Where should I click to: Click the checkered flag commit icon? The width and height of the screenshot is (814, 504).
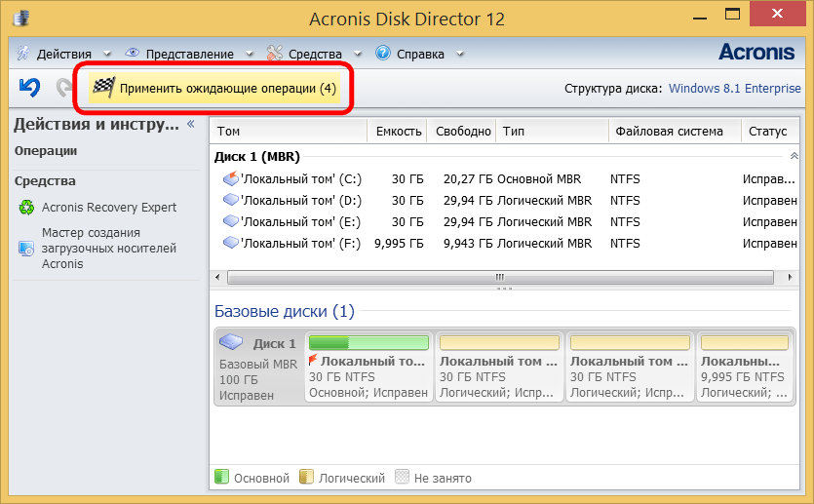(x=102, y=89)
